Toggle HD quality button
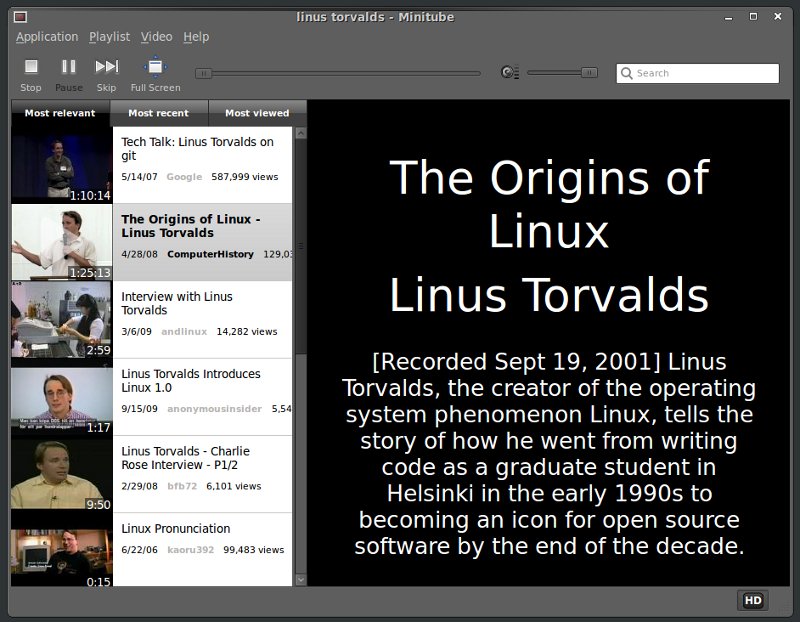 tap(752, 600)
